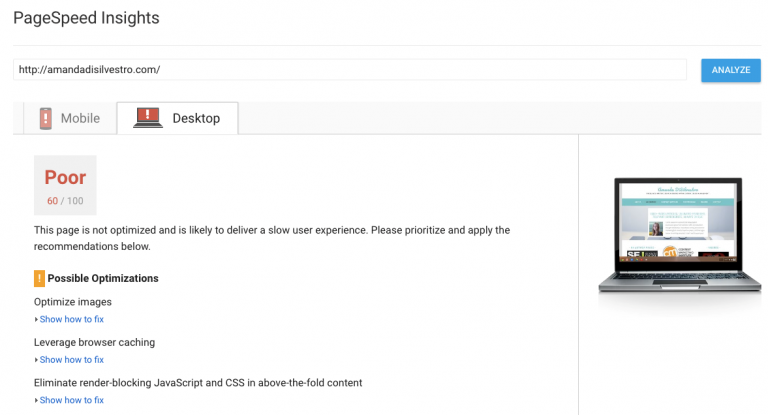Focus the URL input containing amandadisilvestro.com
This screenshot has width=768, height=415.
tap(349, 70)
